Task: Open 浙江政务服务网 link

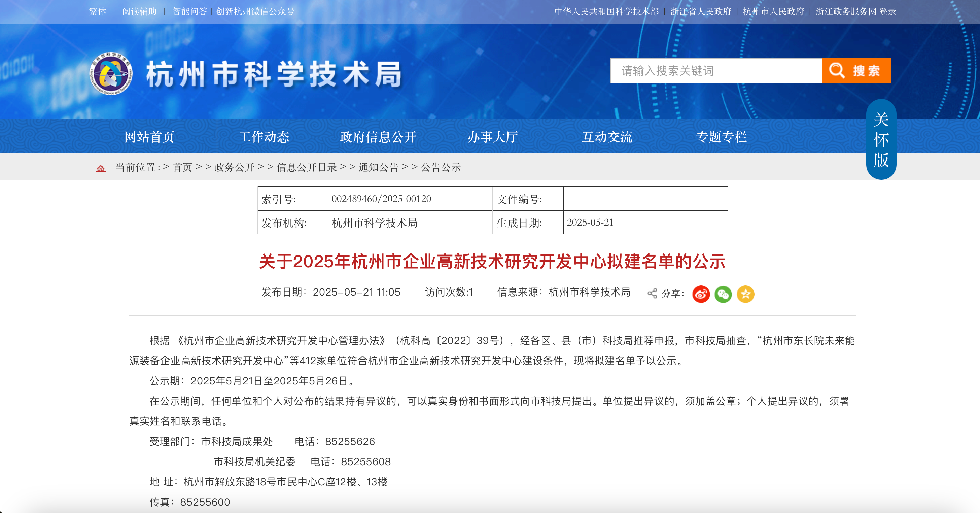Action: pos(846,11)
